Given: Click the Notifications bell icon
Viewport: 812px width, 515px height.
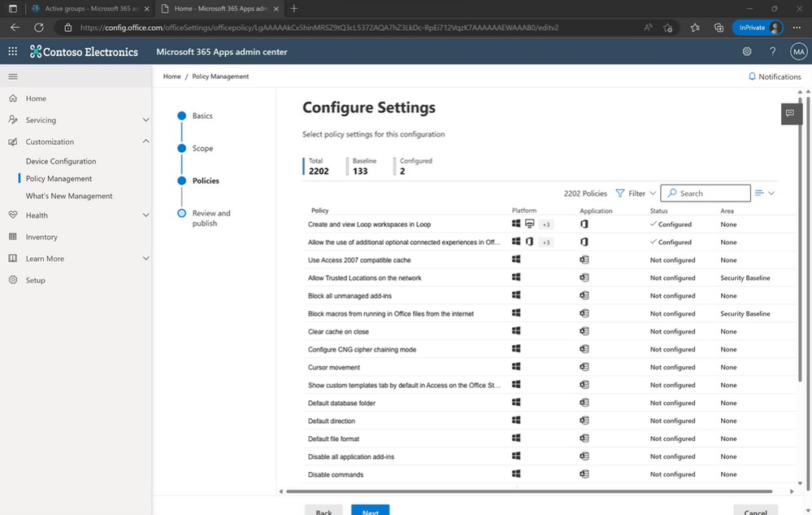Looking at the screenshot, I should [752, 76].
